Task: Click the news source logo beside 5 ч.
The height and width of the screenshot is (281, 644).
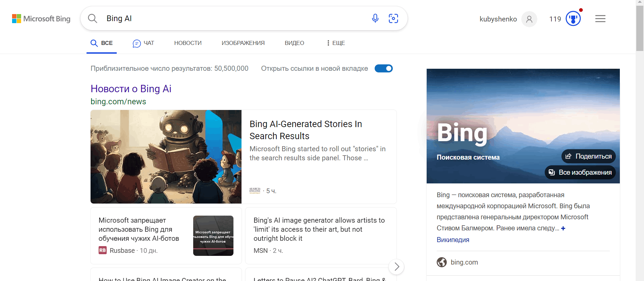Action: tap(255, 190)
